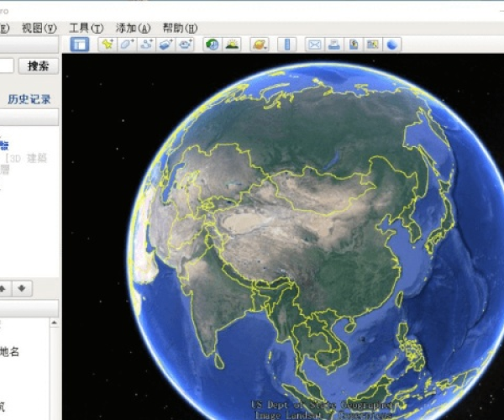Viewport: 504px width, 420px height.
Task: Click the move down arrow button
Action: click(x=22, y=289)
